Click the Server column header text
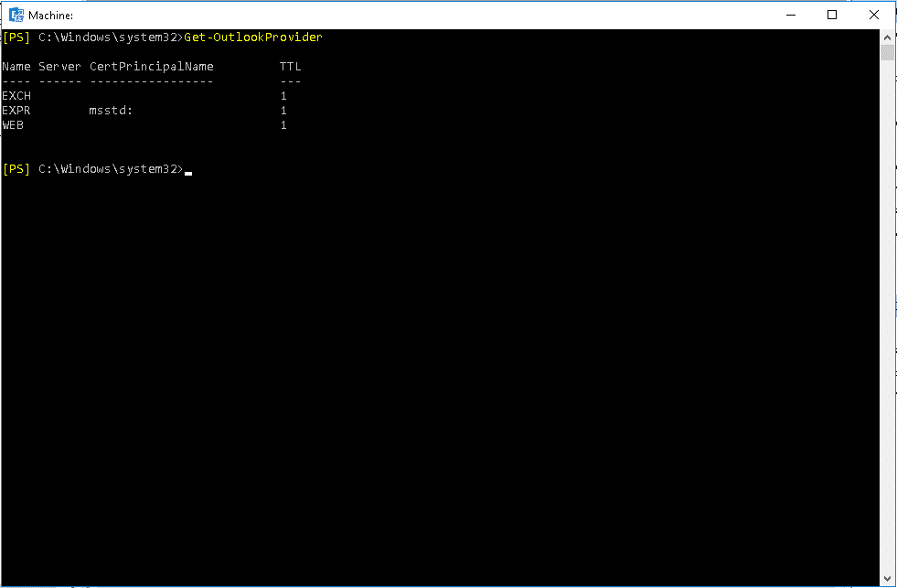 [x=59, y=66]
